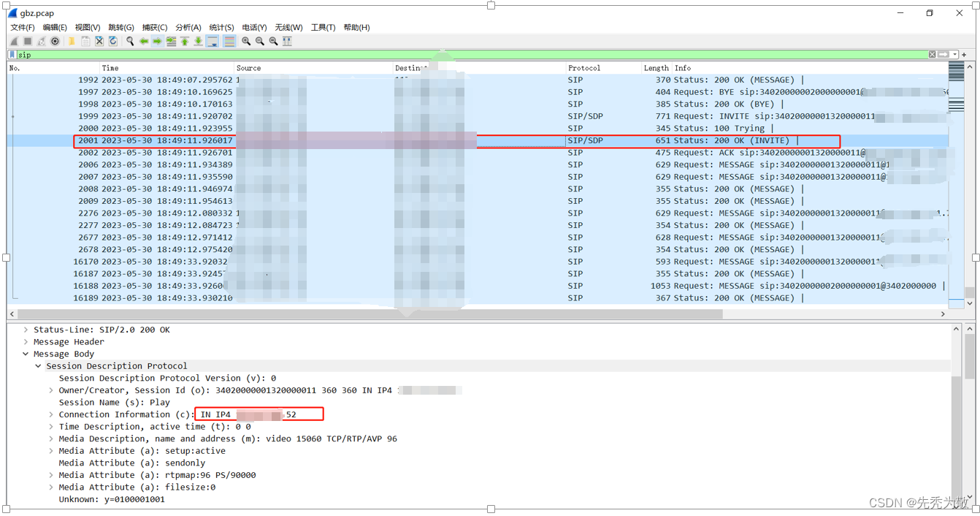Add a display filter button
The width and height of the screenshot is (980, 516).
pyautogui.click(x=965, y=55)
